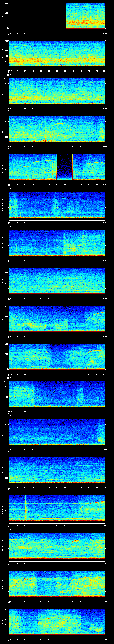The image size is (114, 644).
Task: Select the spectrogram panel starting at 15:19:00
Action: point(57,394)
